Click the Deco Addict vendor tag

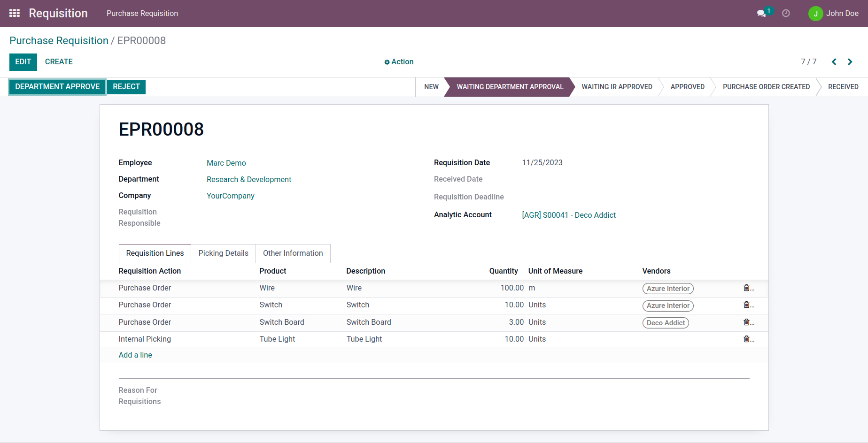tap(666, 323)
